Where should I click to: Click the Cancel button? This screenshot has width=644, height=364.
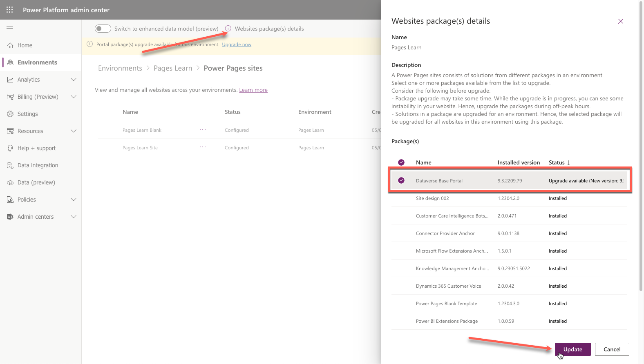[x=612, y=349]
